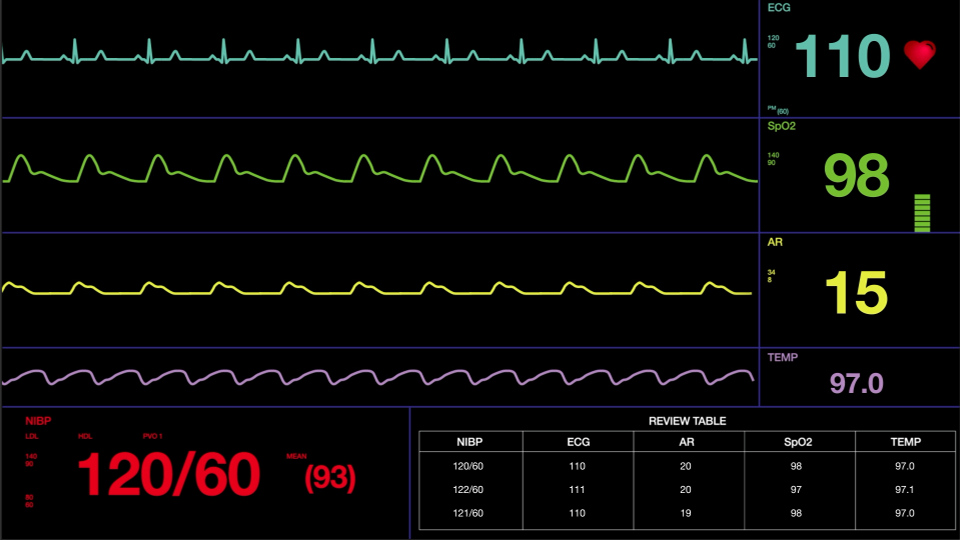Click the 122/60 NIBP entry in review table
Viewport: 960px width, 540px height.
[469, 489]
